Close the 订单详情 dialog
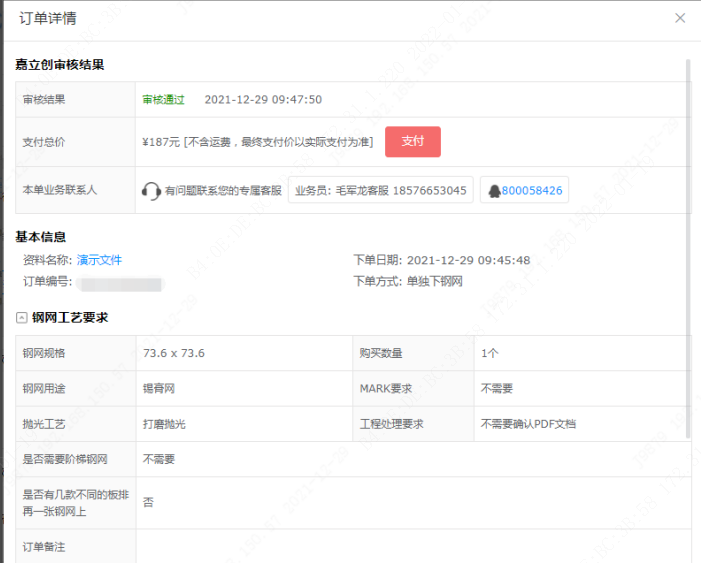The width and height of the screenshot is (701, 563). [680, 18]
